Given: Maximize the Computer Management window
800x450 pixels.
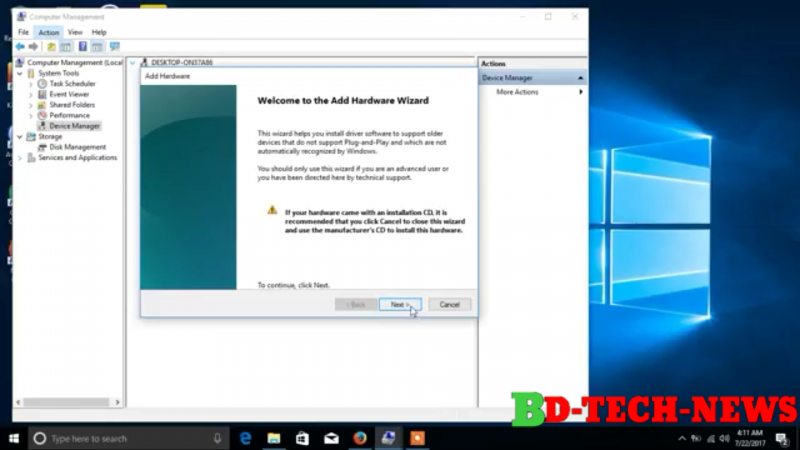Looking at the screenshot, I should pos(548,17).
